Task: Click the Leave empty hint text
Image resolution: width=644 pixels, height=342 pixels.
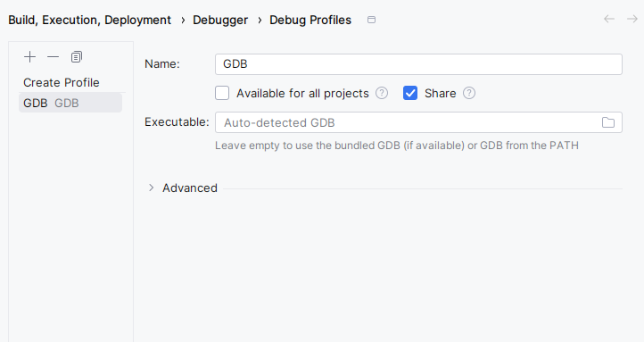Action: coord(397,146)
